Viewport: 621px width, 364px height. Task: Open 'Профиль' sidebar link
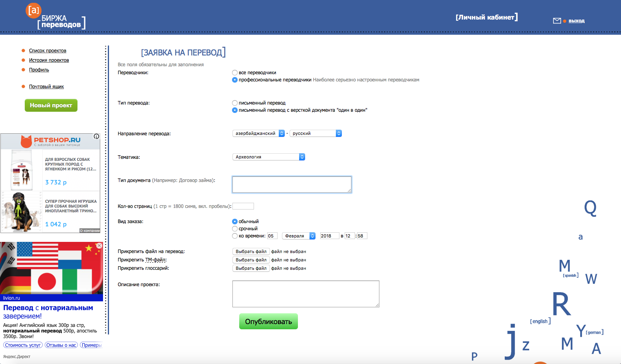coord(39,70)
